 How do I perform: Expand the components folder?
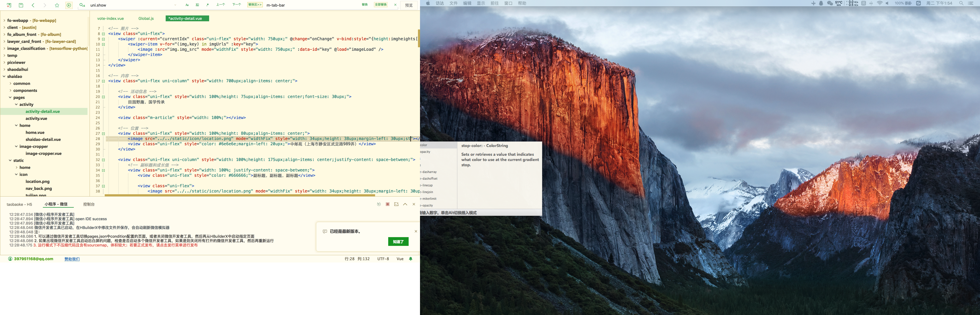coord(10,90)
